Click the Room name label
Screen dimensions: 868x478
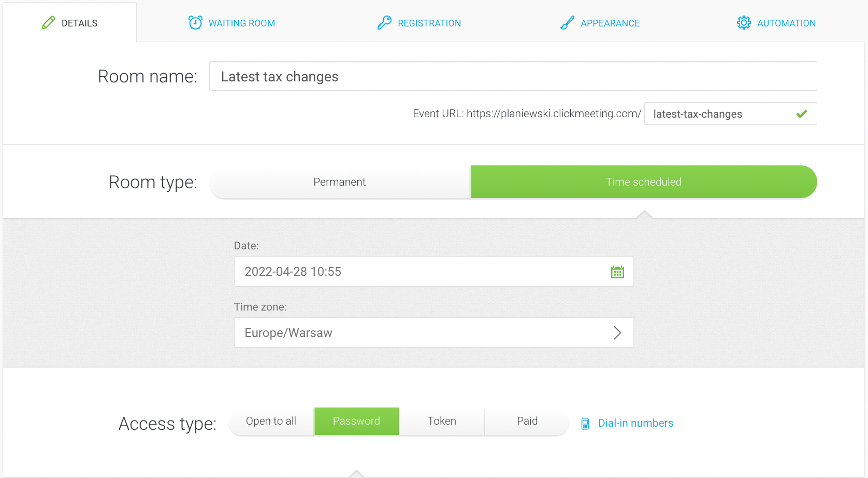coord(148,77)
